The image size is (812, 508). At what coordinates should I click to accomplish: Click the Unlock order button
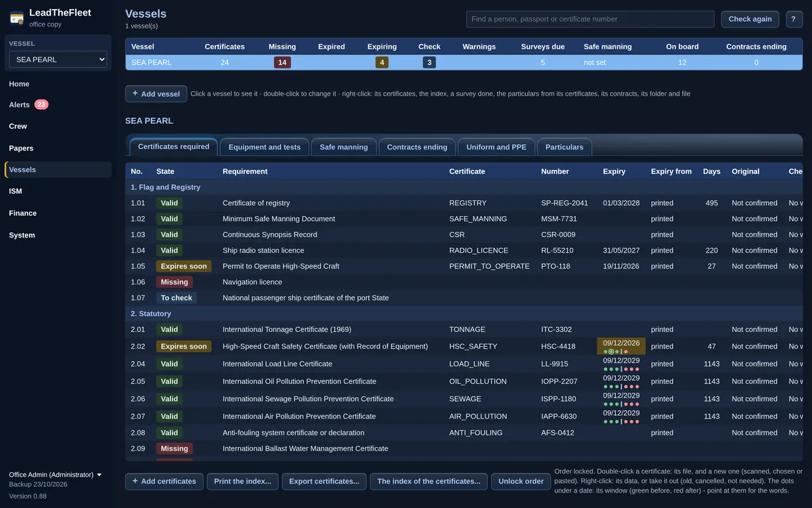point(521,482)
